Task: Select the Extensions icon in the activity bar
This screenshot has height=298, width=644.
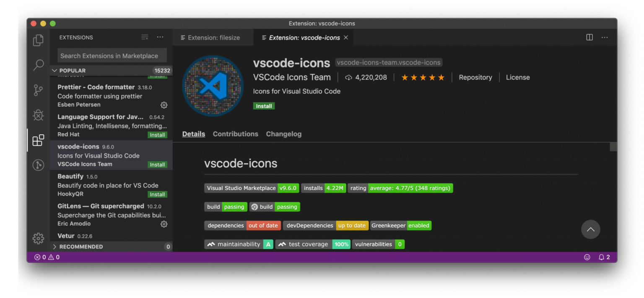Action: point(38,140)
